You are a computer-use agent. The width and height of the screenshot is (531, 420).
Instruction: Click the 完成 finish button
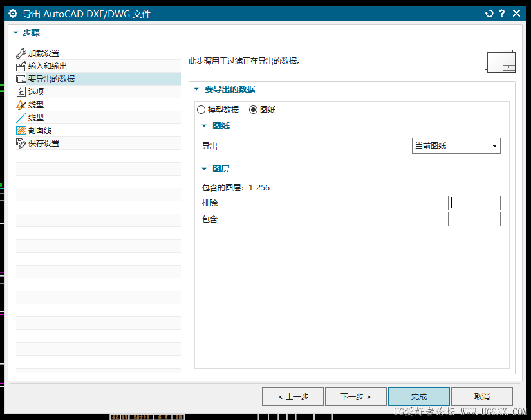419,397
